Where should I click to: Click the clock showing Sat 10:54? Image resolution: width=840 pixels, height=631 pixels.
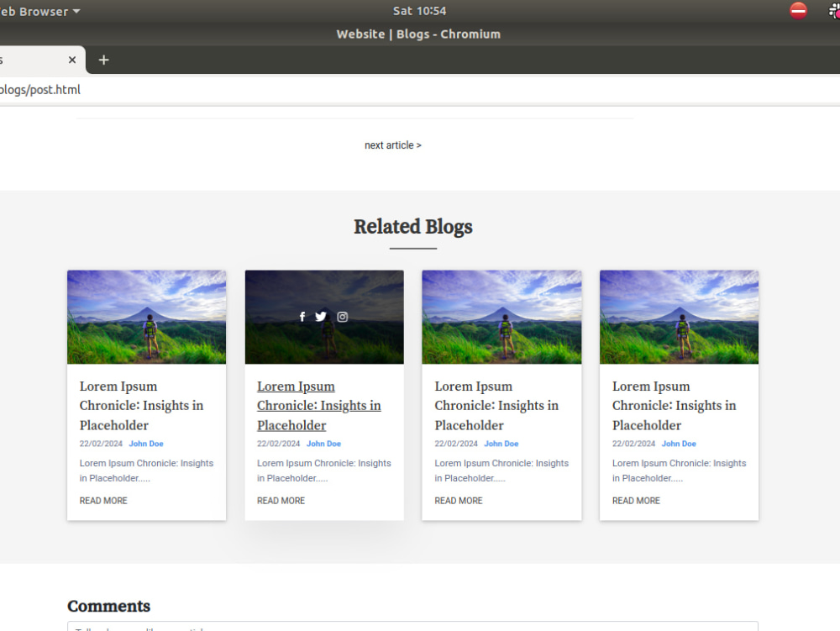click(419, 11)
